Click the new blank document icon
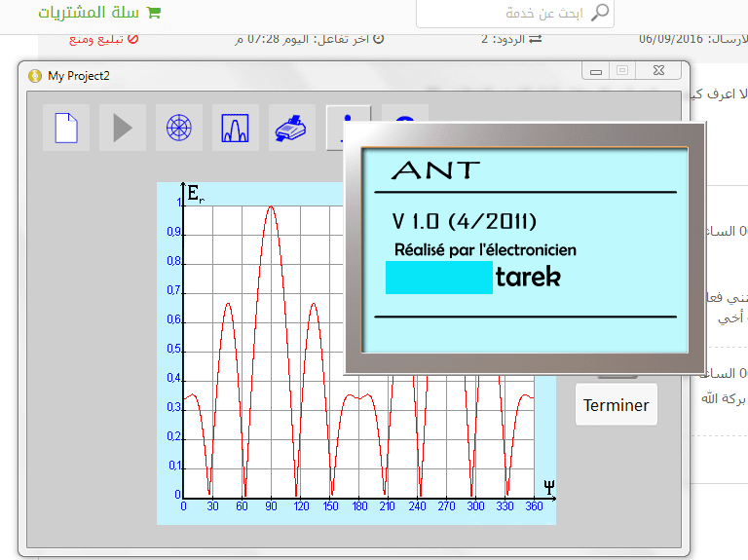The height and width of the screenshot is (560, 748). (66, 128)
